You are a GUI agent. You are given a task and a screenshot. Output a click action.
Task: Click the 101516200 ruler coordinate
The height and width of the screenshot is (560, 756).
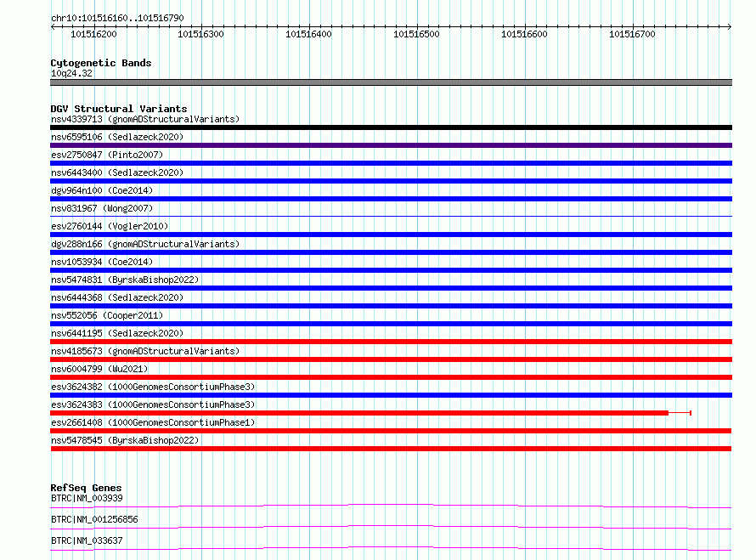(x=93, y=34)
